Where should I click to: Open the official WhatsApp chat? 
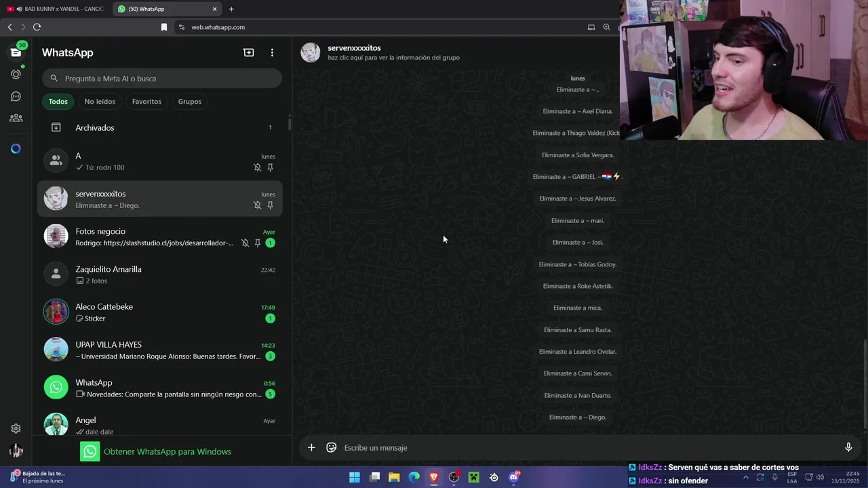tap(160, 388)
